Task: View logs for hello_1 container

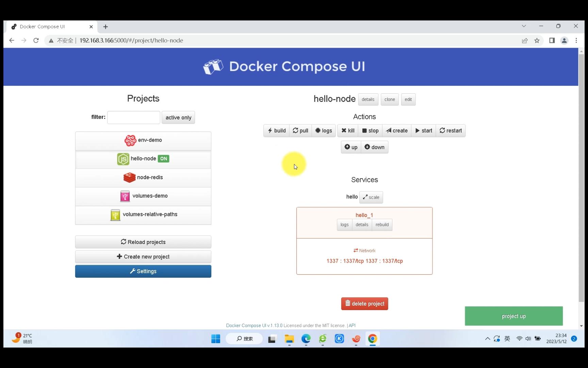Action: [x=344, y=225]
